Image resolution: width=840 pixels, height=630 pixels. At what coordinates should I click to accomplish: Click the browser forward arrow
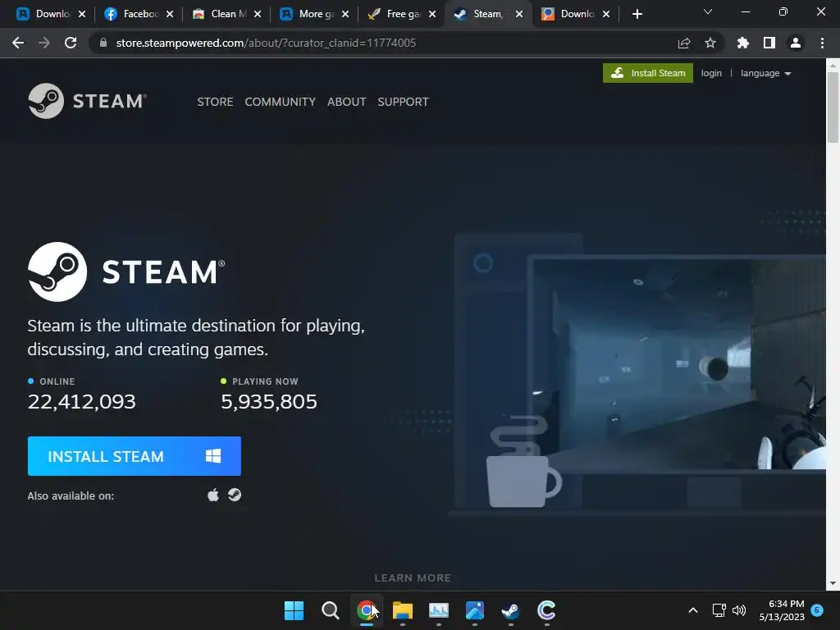point(44,43)
